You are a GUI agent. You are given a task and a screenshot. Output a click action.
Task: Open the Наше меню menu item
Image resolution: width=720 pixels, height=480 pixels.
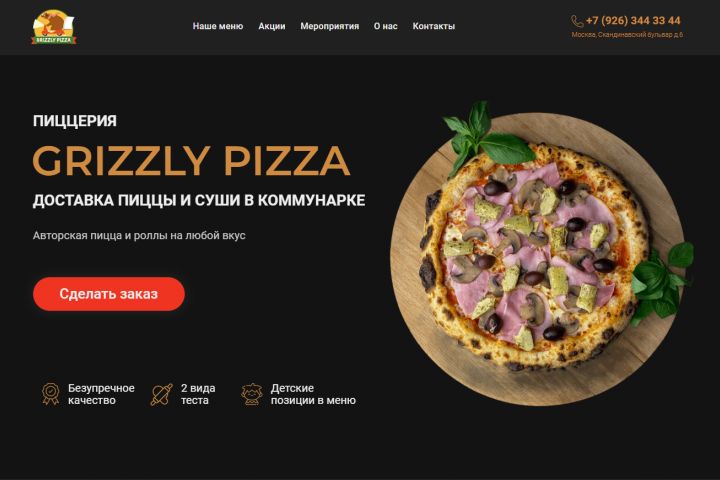coord(218,26)
